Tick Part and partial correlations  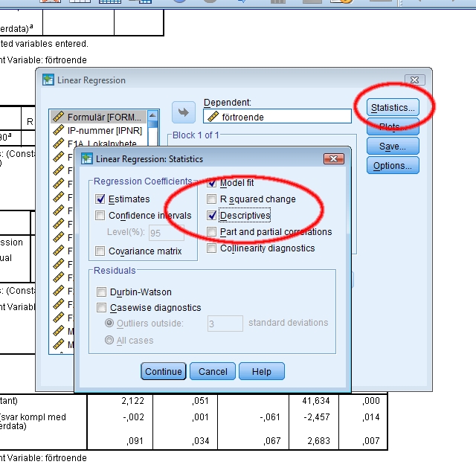(x=212, y=232)
